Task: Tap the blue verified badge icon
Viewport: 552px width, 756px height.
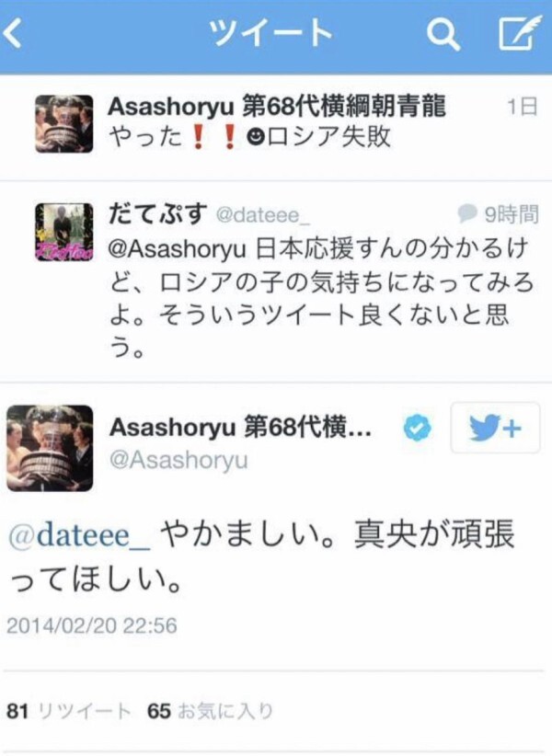Action: coord(417,428)
